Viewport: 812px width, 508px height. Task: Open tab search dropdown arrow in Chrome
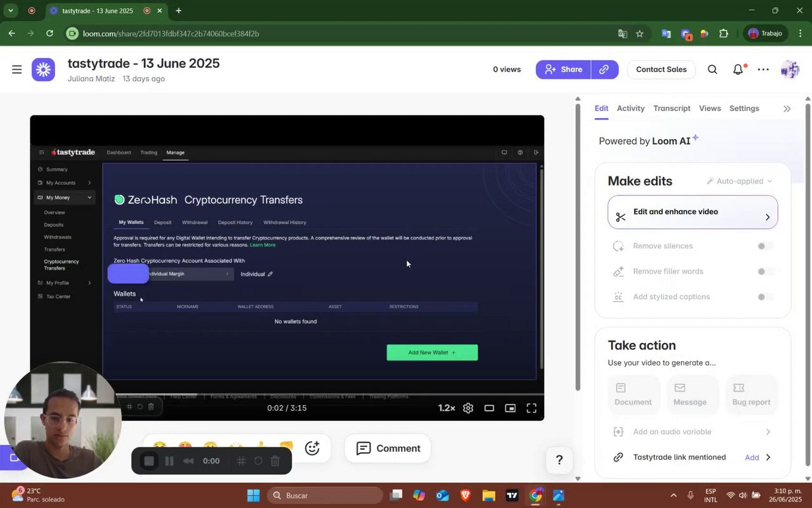10,11
